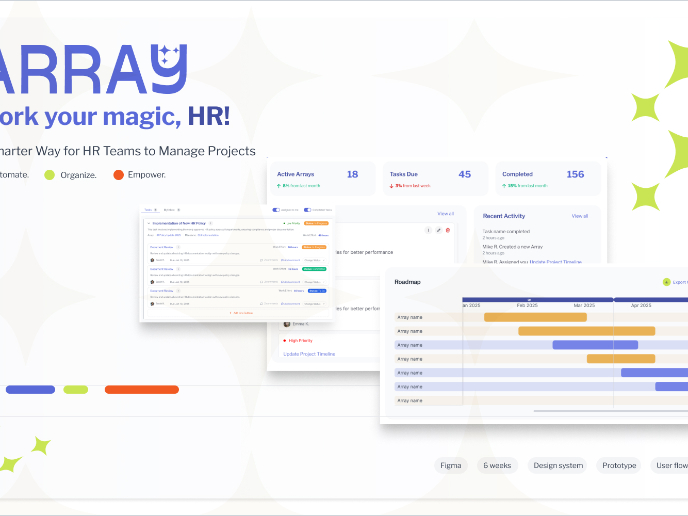Open Update Project Timeline under High Priority
Viewport: 688px width, 516px height.
click(309, 354)
